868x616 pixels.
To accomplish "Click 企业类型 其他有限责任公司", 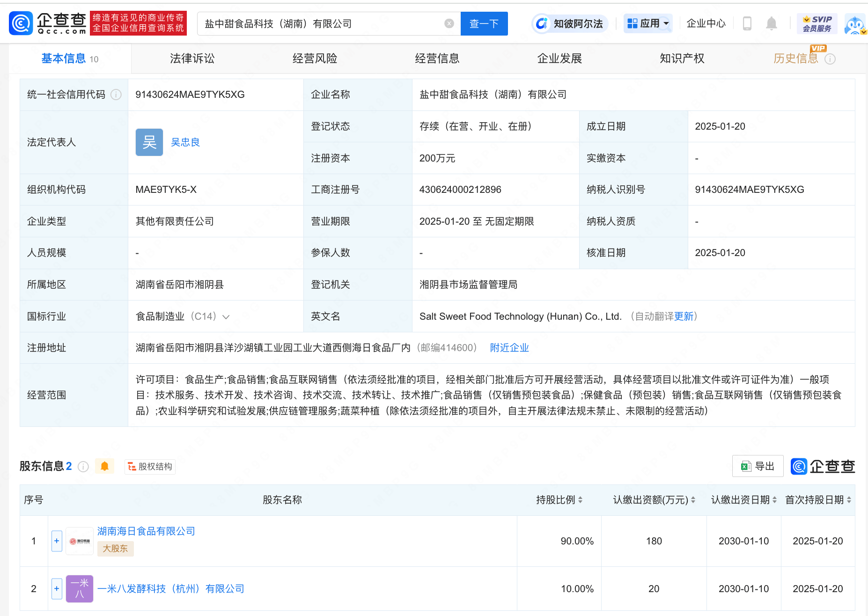I will point(175,221).
